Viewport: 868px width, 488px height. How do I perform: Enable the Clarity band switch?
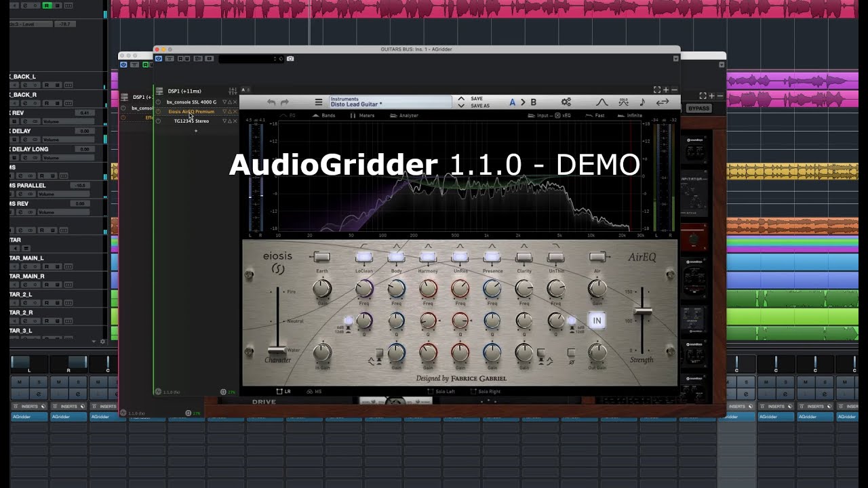pyautogui.click(x=524, y=257)
